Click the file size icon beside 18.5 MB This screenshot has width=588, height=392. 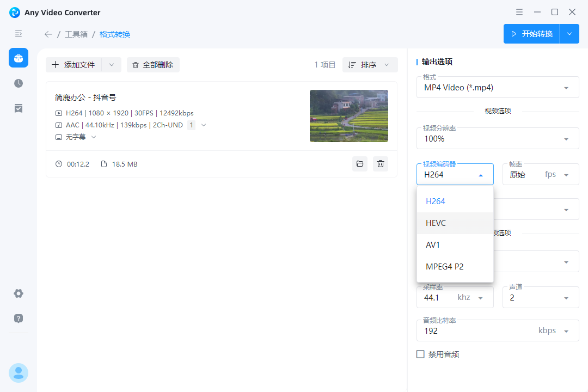[x=104, y=164]
